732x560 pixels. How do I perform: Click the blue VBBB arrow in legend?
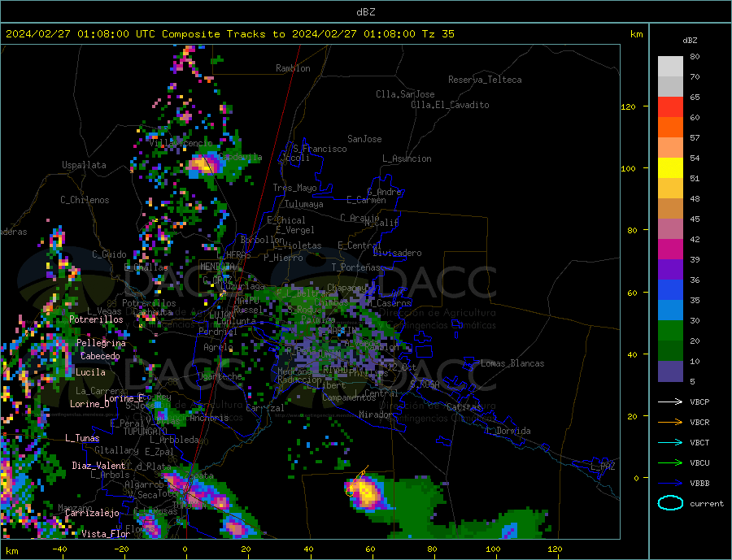point(670,483)
